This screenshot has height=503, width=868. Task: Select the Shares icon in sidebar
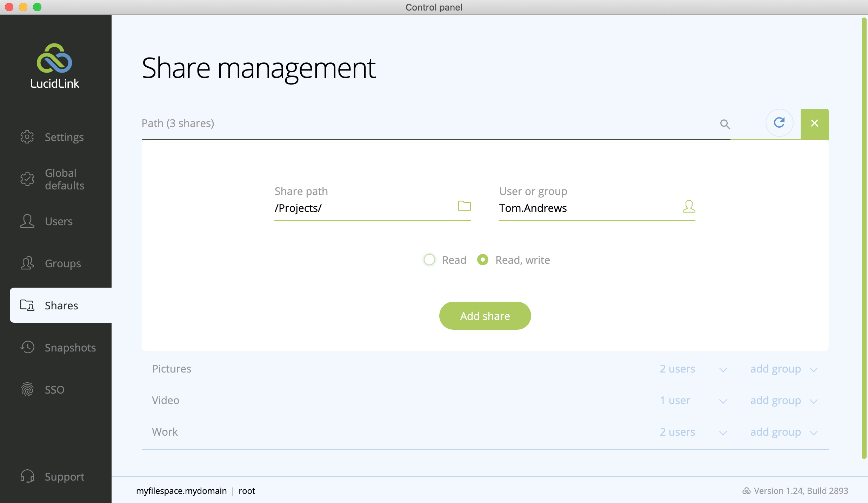pos(28,305)
